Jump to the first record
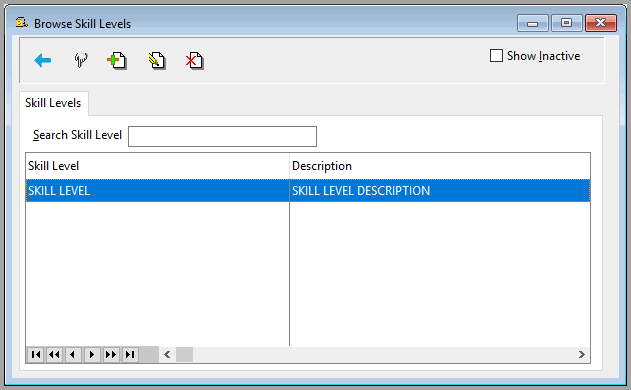 [x=35, y=355]
